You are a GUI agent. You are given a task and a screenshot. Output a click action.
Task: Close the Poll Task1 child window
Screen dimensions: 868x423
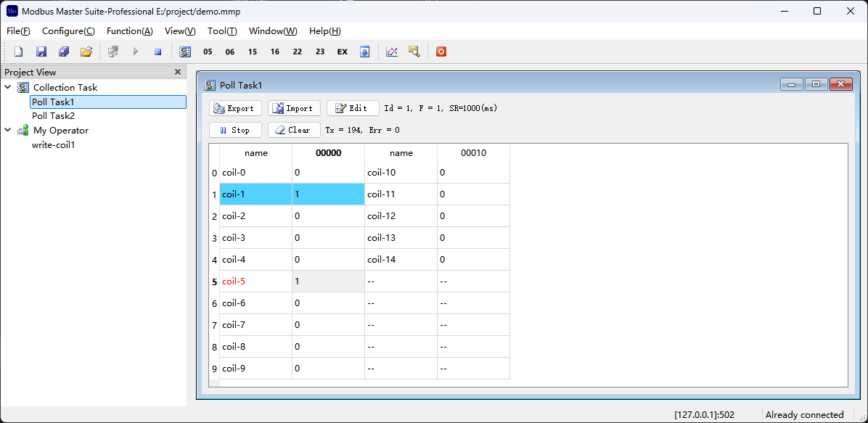pyautogui.click(x=841, y=84)
